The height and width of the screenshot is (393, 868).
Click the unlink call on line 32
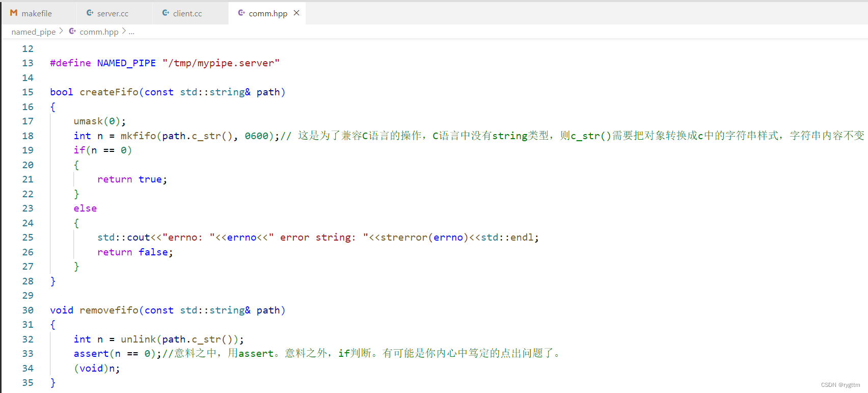pos(138,339)
